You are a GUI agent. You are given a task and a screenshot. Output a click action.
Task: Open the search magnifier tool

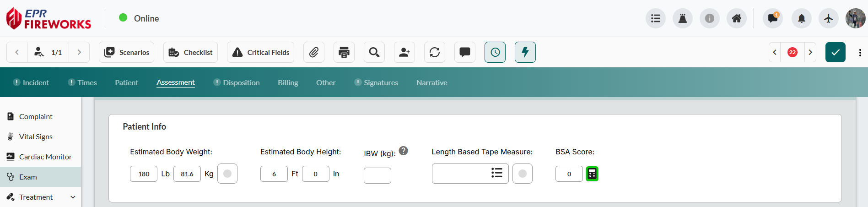click(x=374, y=52)
